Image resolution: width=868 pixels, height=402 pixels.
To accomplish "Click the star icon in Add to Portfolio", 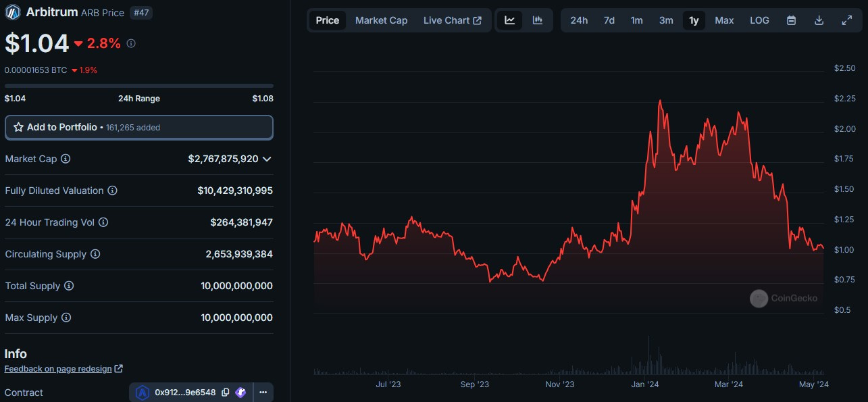I will click(x=18, y=127).
